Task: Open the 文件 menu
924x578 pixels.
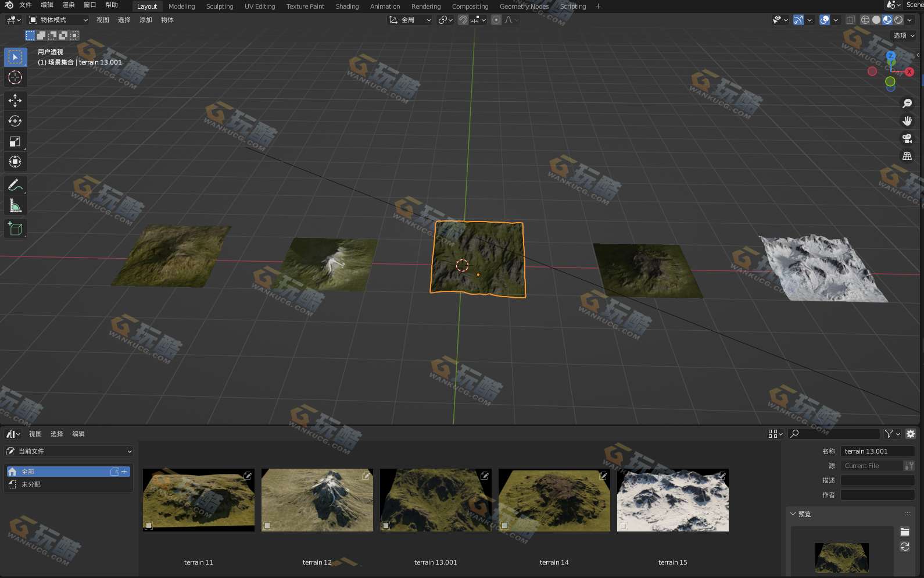Action: 26,5
